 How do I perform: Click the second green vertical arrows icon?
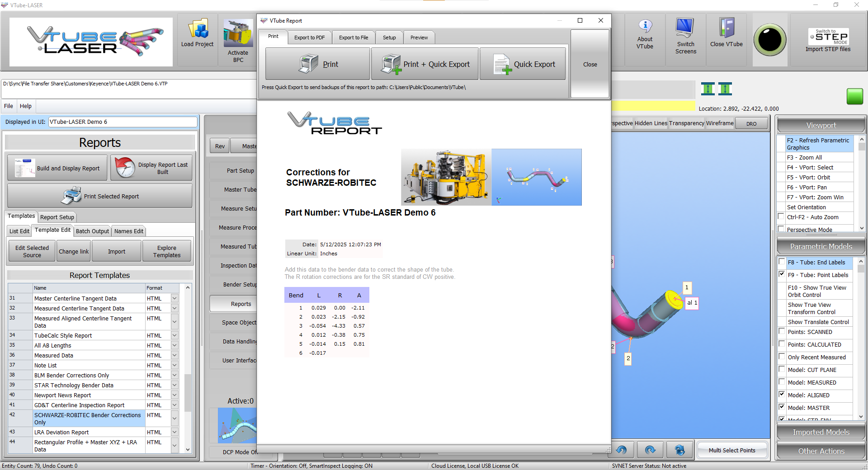[x=725, y=89]
